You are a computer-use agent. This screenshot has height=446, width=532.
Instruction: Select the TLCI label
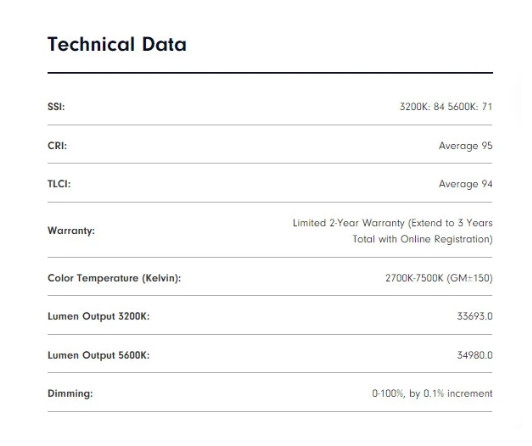pyautogui.click(x=59, y=184)
